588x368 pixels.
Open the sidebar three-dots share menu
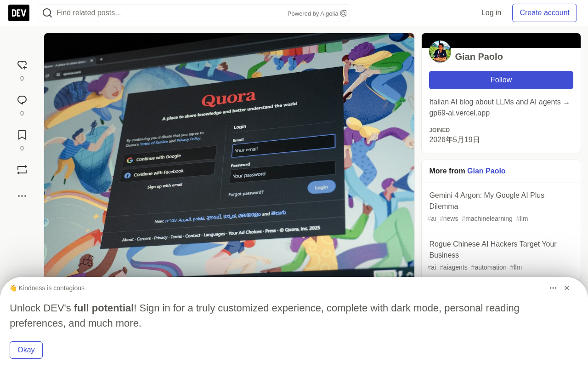pos(22,196)
